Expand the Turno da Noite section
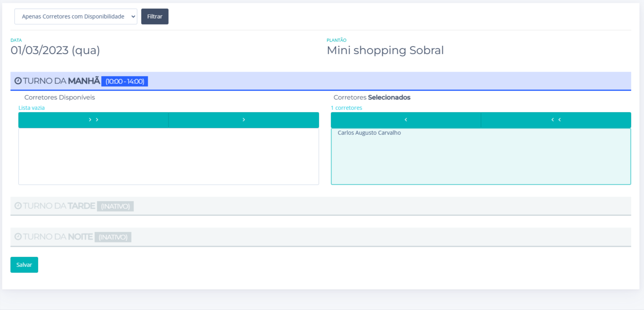Viewport: 644px width, 310px height. pos(58,237)
